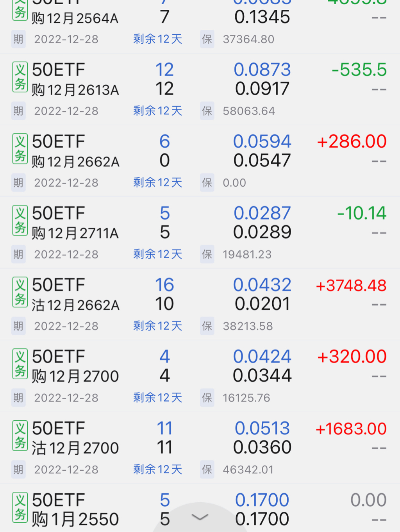The width and height of the screenshot is (400, 532).
Task: Select the 沽12月2700 contract name
Action: point(75,448)
